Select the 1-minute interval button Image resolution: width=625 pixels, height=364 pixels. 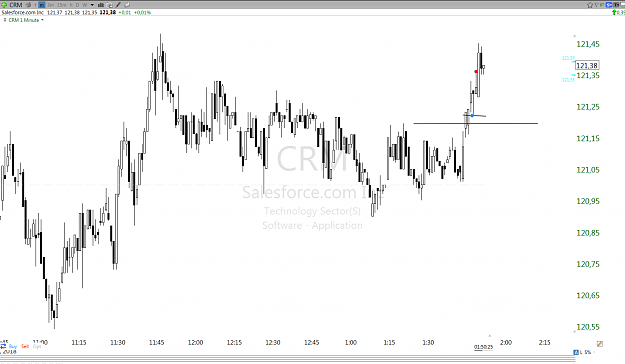(41, 5)
